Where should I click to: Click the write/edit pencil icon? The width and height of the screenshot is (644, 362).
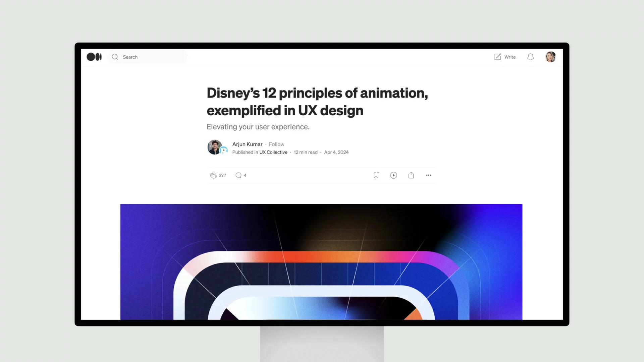tap(497, 57)
